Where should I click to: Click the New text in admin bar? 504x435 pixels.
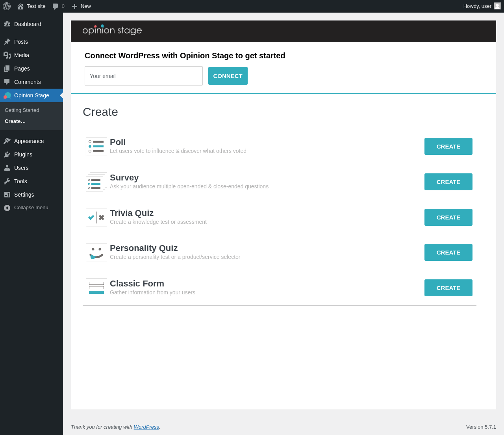(86, 6)
